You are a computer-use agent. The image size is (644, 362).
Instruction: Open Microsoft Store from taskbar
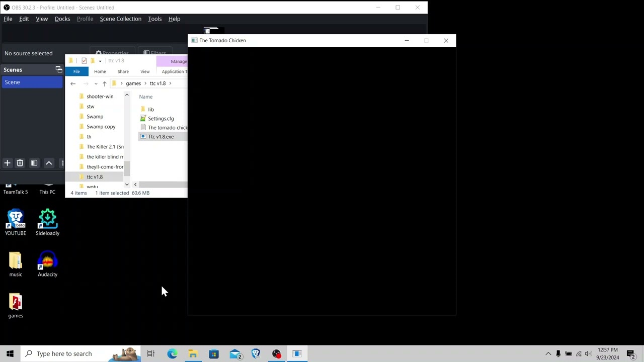pos(214,353)
